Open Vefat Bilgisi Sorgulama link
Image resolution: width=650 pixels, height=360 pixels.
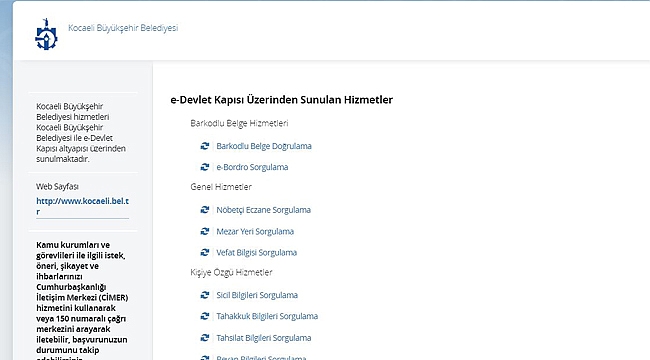pos(257,253)
